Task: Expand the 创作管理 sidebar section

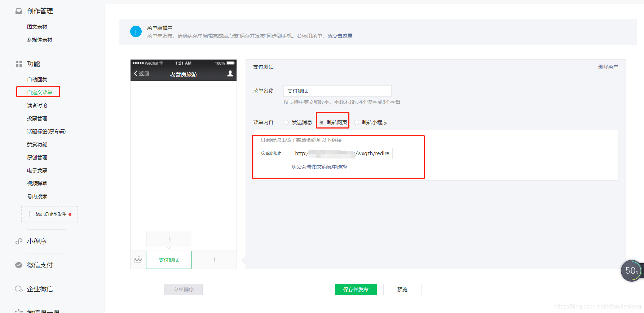Action: (x=40, y=11)
